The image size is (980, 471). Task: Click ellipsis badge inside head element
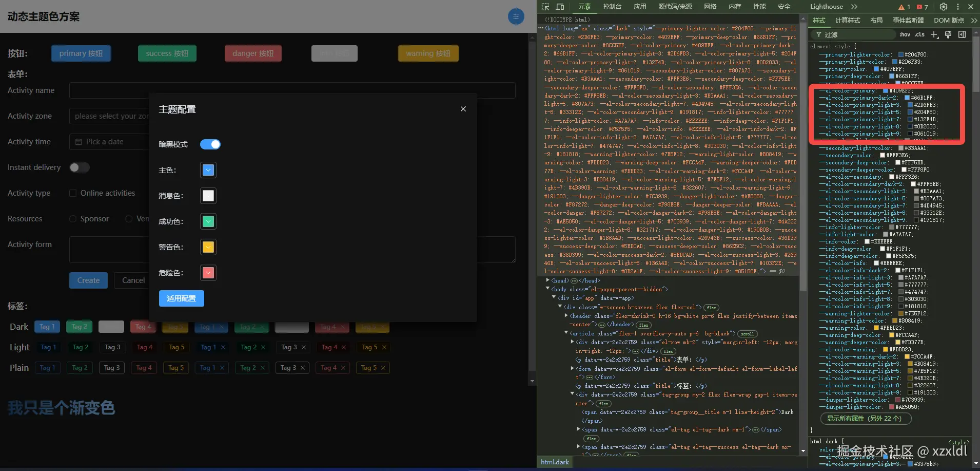point(574,281)
